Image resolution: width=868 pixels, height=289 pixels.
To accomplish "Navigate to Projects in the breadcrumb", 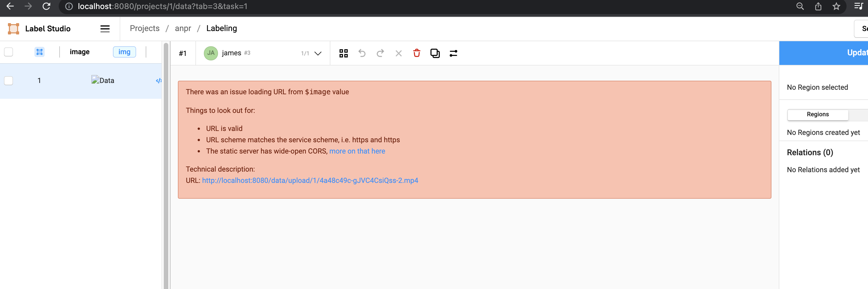I will tap(144, 28).
